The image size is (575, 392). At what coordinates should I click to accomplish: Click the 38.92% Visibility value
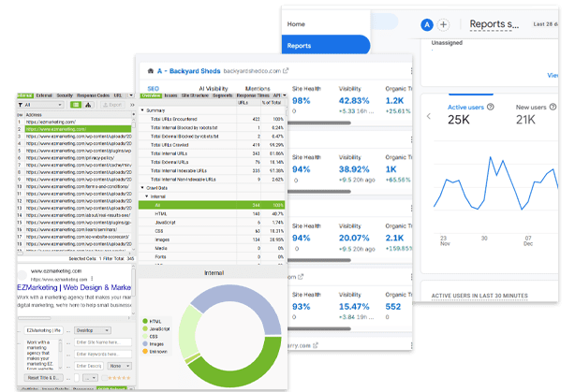tap(354, 169)
